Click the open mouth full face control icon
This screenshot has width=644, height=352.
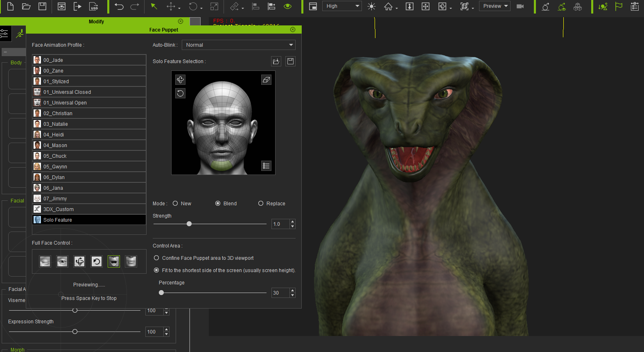(114, 261)
